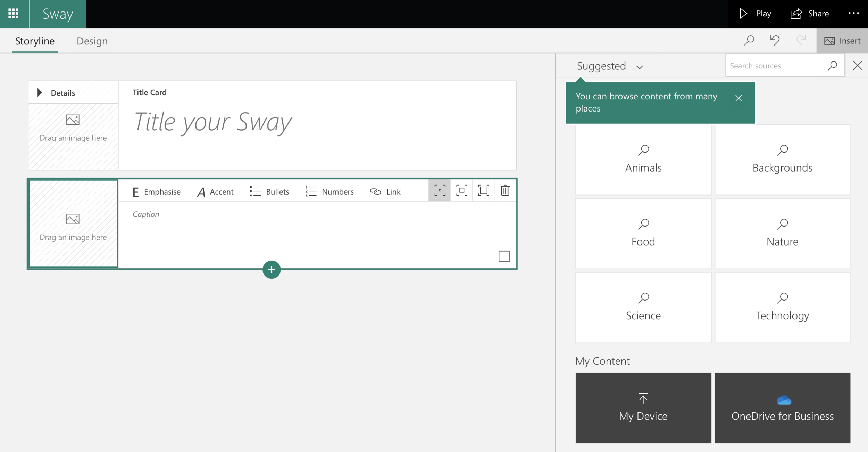This screenshot has height=452, width=868.
Task: Apply Emphasise formatting to caption
Action: [x=157, y=192]
